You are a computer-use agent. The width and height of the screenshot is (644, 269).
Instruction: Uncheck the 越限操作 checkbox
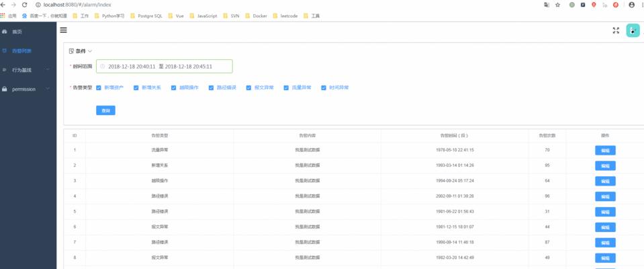pos(174,87)
